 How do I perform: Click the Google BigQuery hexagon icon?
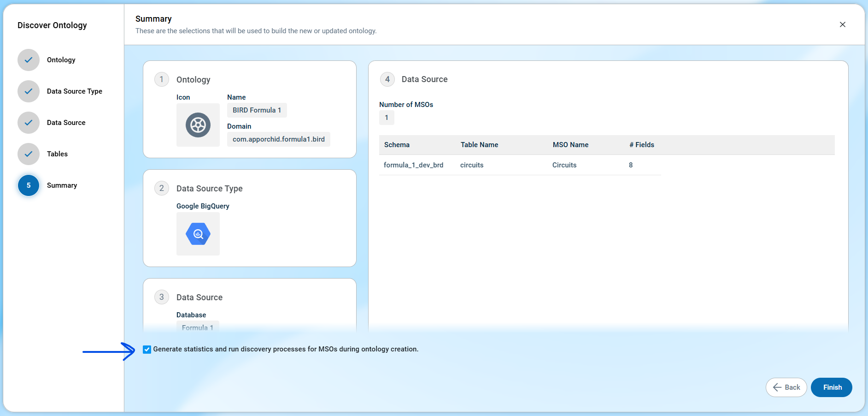[x=198, y=234]
